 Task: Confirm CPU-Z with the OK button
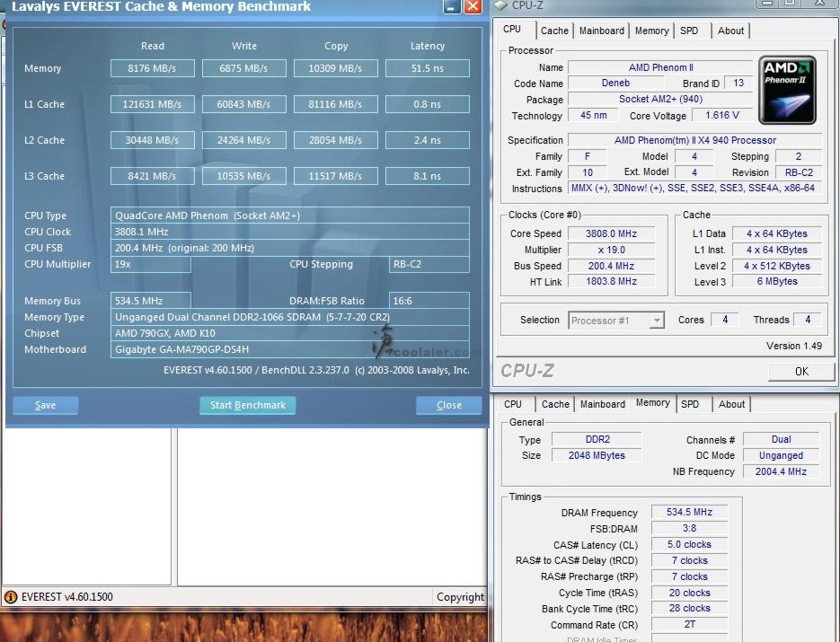pyautogui.click(x=801, y=371)
